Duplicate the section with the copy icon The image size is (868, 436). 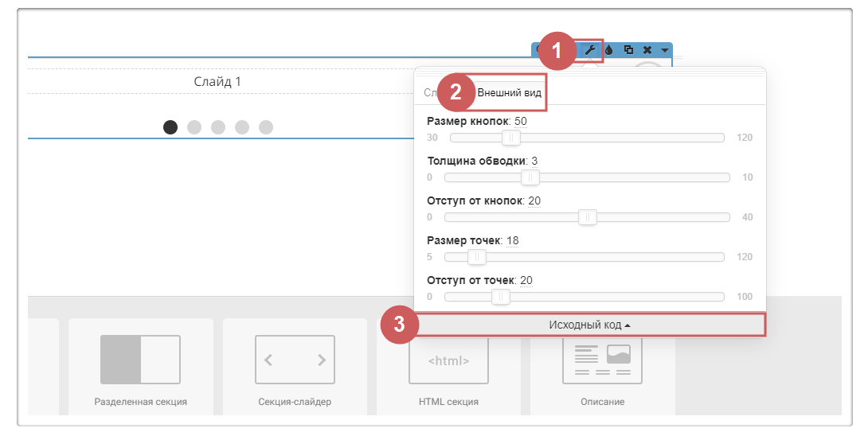pos(628,50)
